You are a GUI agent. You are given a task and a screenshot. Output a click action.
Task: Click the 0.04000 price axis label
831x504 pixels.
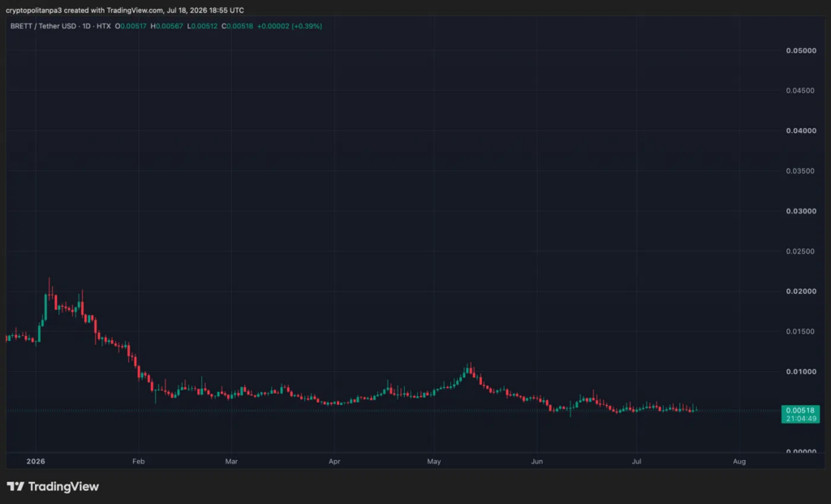point(801,131)
